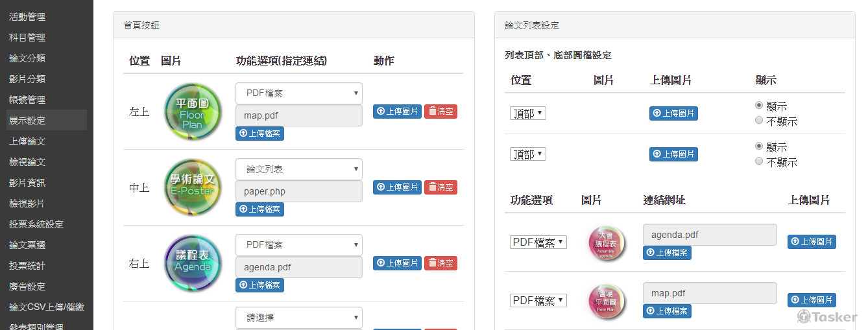
Task: Go to 影片資訊 in the sidebar
Action: 27,183
